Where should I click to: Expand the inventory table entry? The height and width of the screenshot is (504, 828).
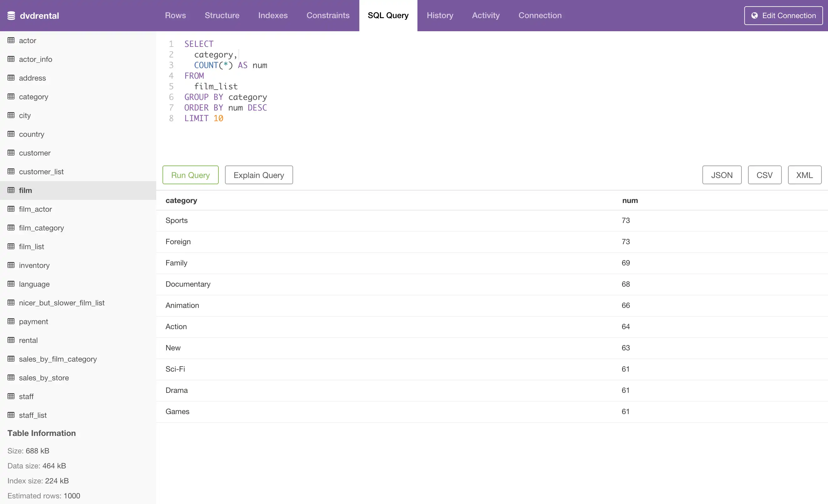coord(34,265)
